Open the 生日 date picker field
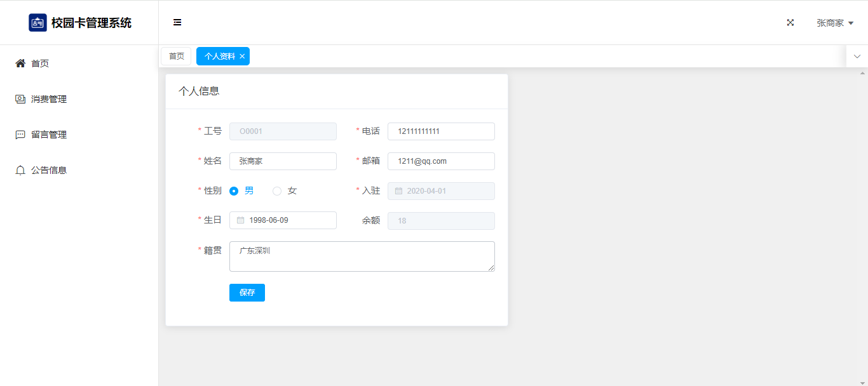This screenshot has width=868, height=386. pos(289,220)
